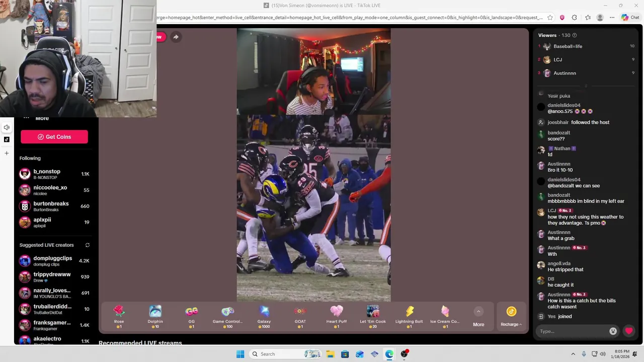Image resolution: width=644 pixels, height=362 pixels.
Task: Open taskbar volume control
Action: pyautogui.click(x=603, y=354)
